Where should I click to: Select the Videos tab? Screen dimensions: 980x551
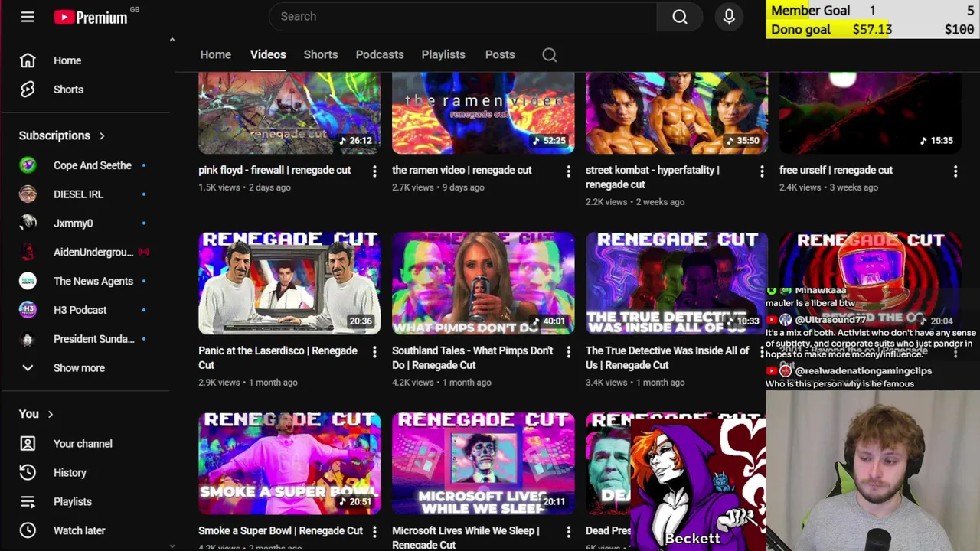[268, 55]
